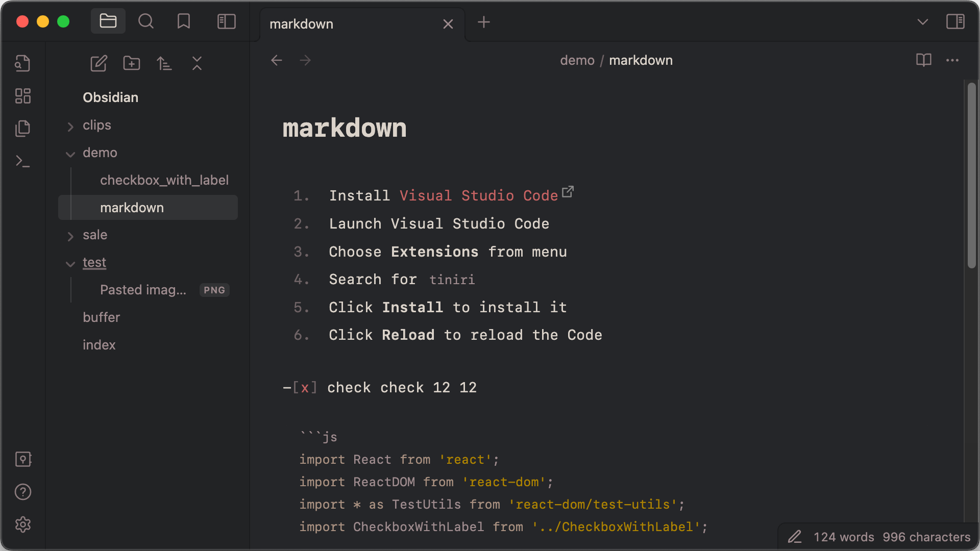Open the external link icon after Visual Studio Code
The height and width of the screenshot is (551, 980).
click(568, 192)
